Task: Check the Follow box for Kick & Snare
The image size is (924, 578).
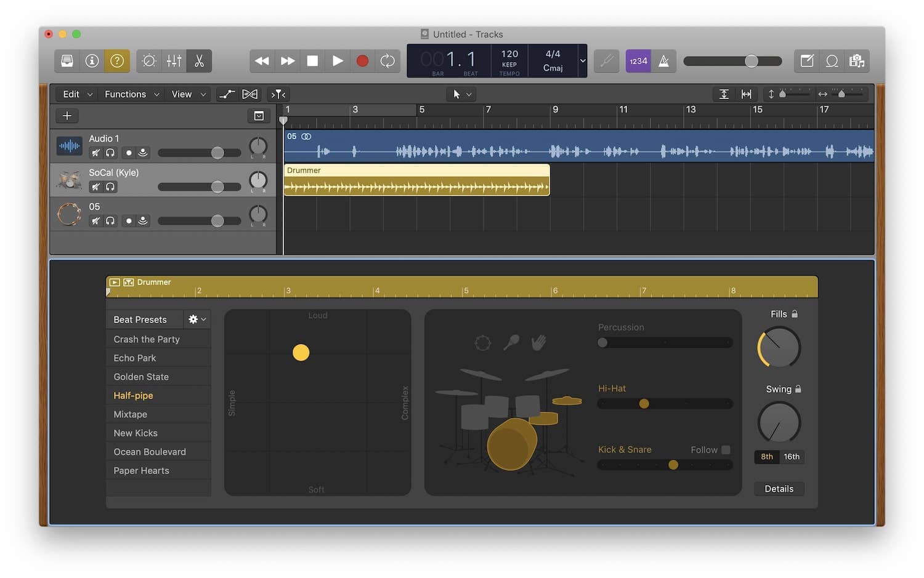Action: (726, 450)
